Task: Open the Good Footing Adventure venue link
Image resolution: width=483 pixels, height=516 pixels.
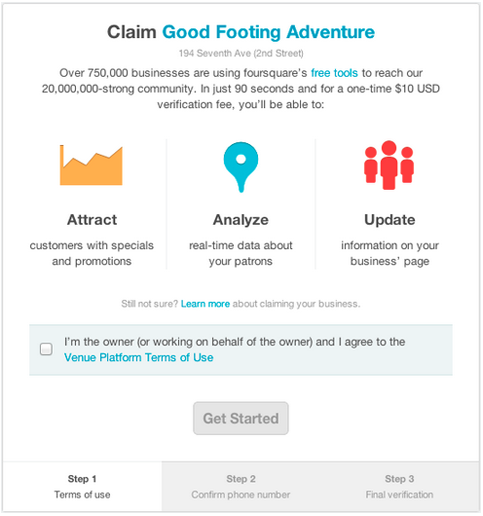Action: pos(268,32)
